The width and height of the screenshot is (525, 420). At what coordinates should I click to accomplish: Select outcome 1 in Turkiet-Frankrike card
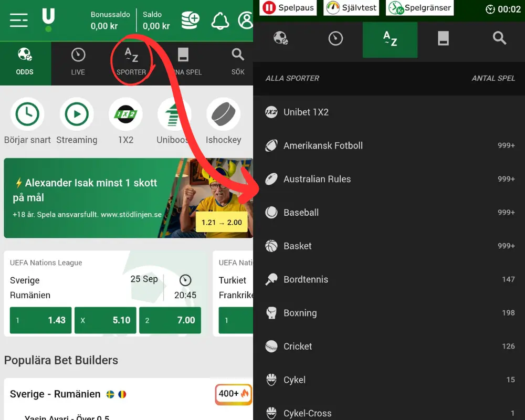point(236,320)
